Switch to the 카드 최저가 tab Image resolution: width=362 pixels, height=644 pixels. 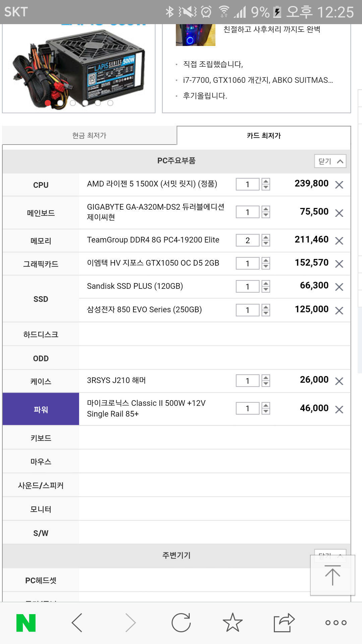(264, 136)
